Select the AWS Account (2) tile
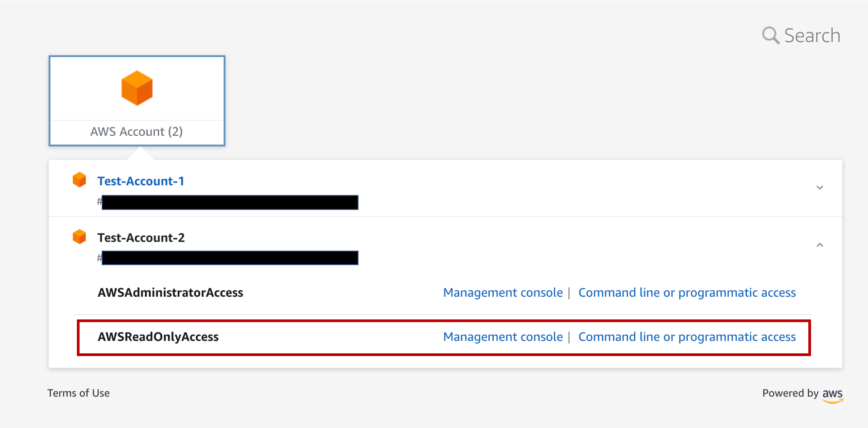868x428 pixels. click(x=137, y=100)
